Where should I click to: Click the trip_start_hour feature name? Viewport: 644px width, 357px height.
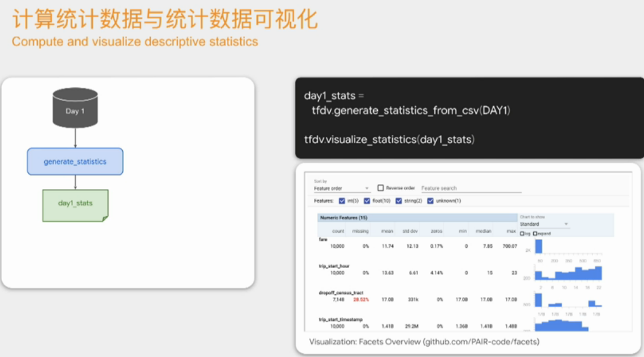(334, 266)
